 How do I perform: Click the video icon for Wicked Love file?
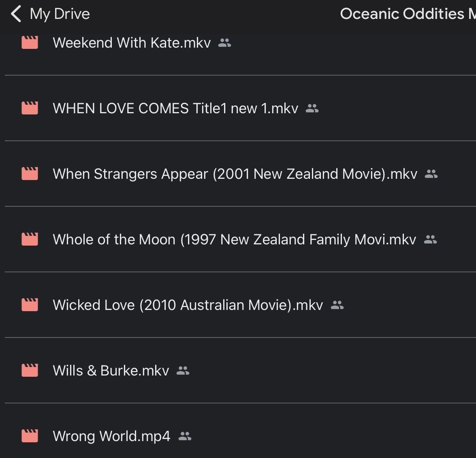(30, 304)
